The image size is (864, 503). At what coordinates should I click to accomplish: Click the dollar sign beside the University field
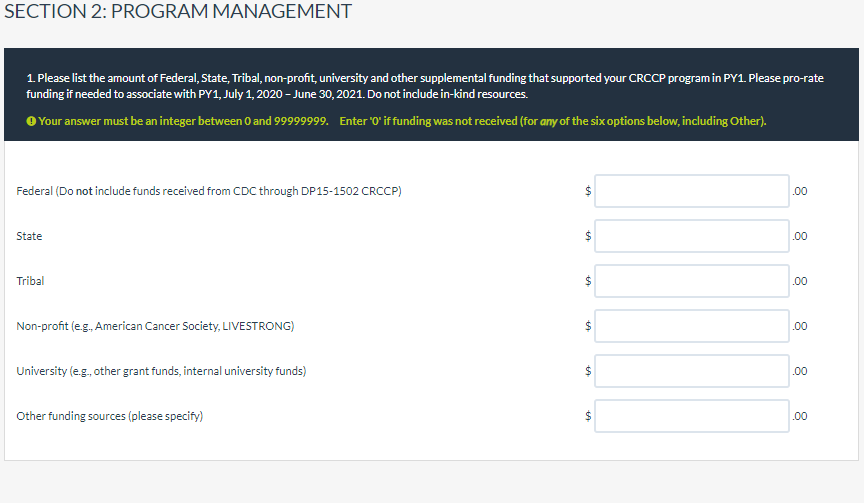pyautogui.click(x=588, y=371)
